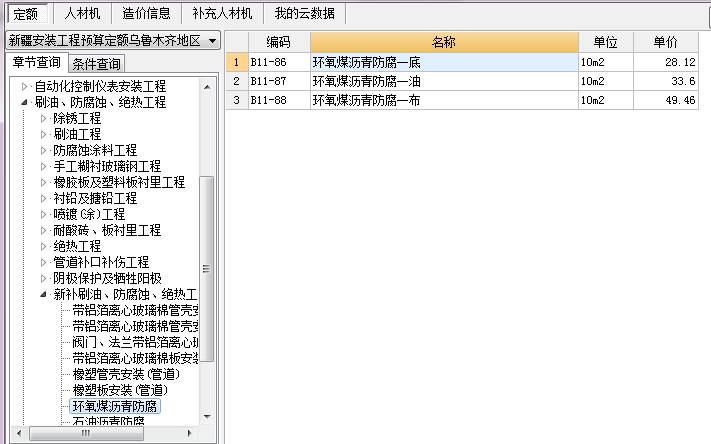
Task: Click the horizontal scrollbar thumb of tree
Action: coord(86,433)
